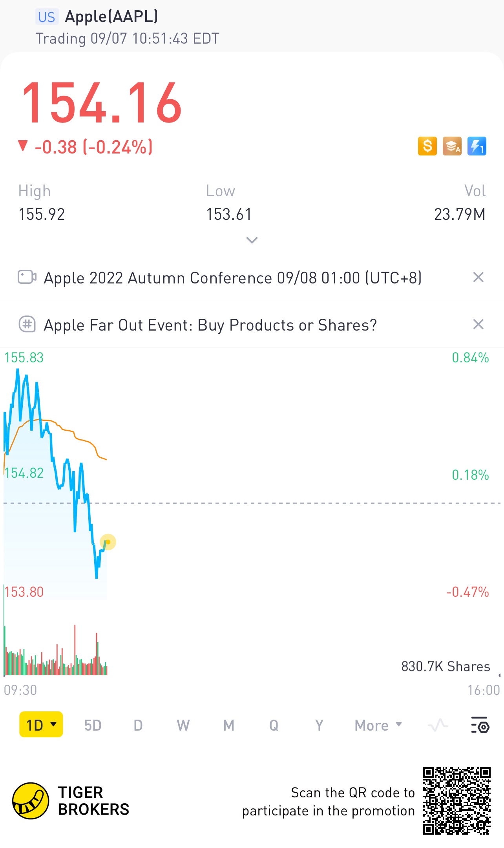Image resolution: width=504 pixels, height=848 pixels.
Task: Dismiss the Apple Far Out Event banner
Action: (x=478, y=324)
